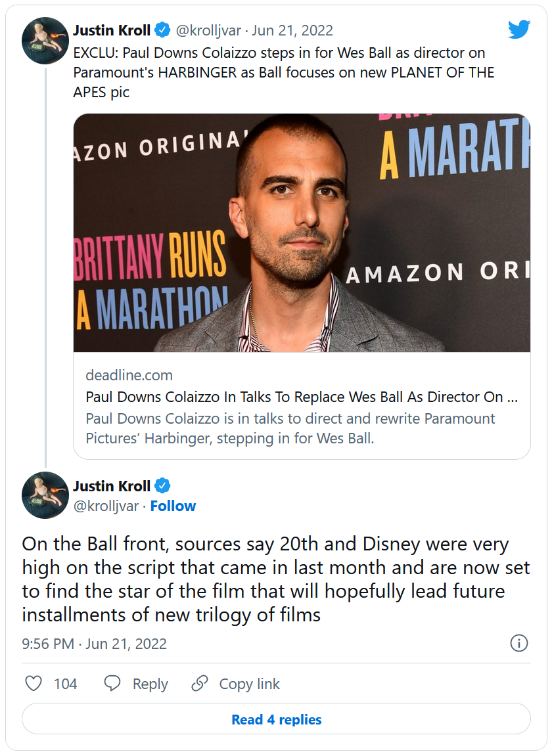Open the Jun 21, 2022 date link
This screenshot has width=552, height=756.
click(x=292, y=30)
